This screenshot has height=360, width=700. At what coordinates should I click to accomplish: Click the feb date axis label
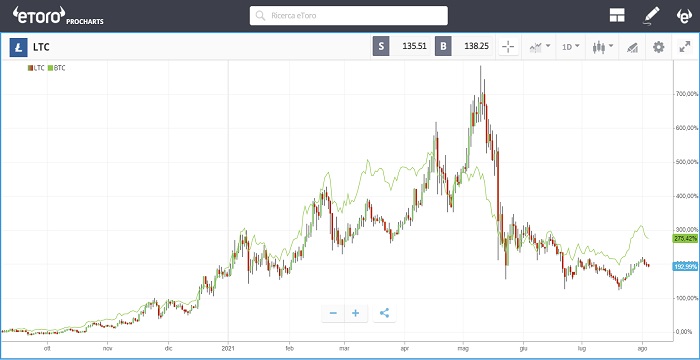point(289,347)
